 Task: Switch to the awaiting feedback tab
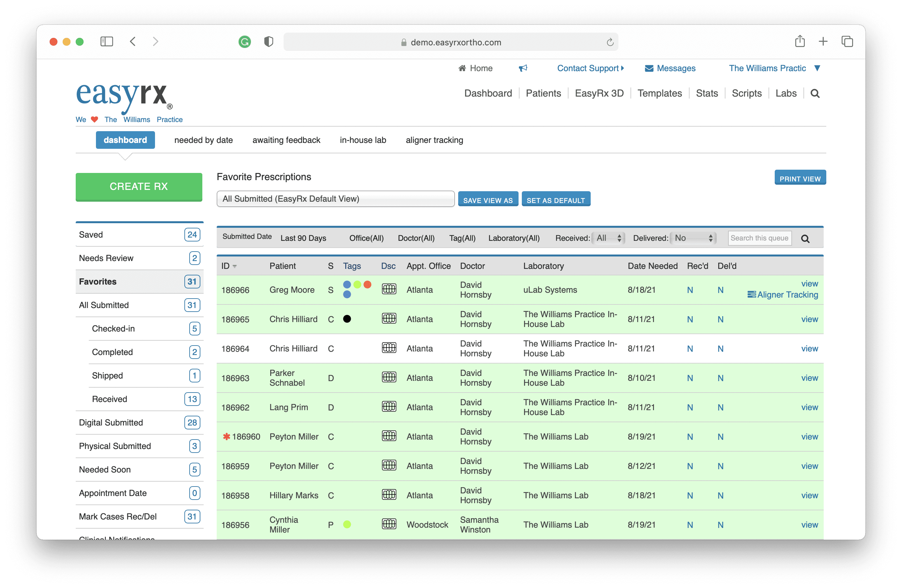pos(286,140)
